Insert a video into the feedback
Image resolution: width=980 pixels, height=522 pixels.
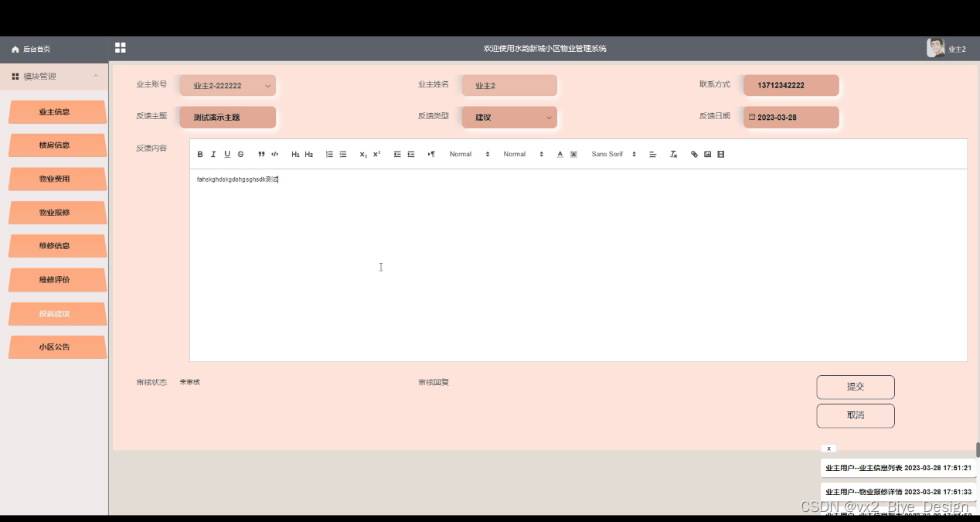click(721, 155)
